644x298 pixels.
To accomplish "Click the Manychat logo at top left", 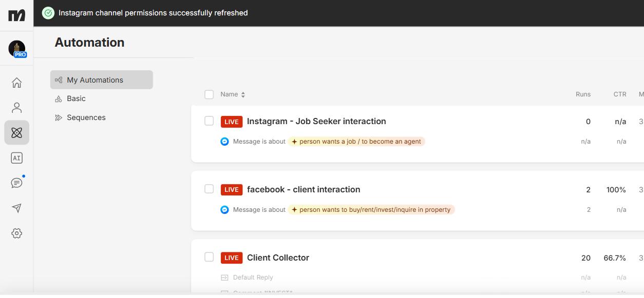I will click(16, 15).
